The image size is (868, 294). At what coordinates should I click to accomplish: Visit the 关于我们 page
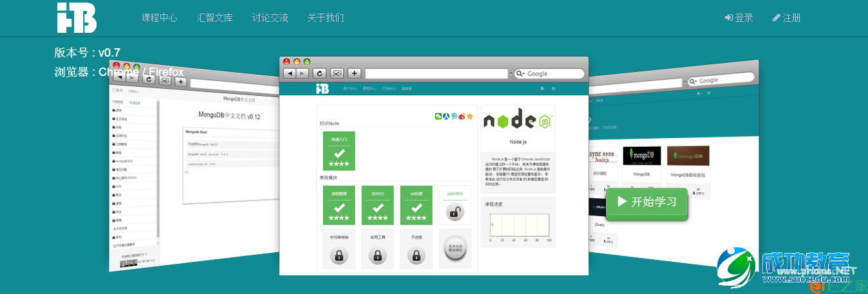click(x=326, y=18)
